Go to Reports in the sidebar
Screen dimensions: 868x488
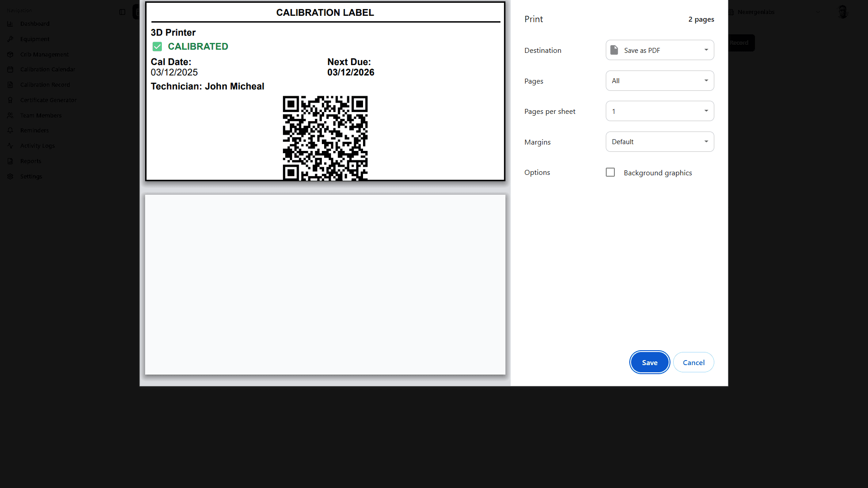[31, 161]
